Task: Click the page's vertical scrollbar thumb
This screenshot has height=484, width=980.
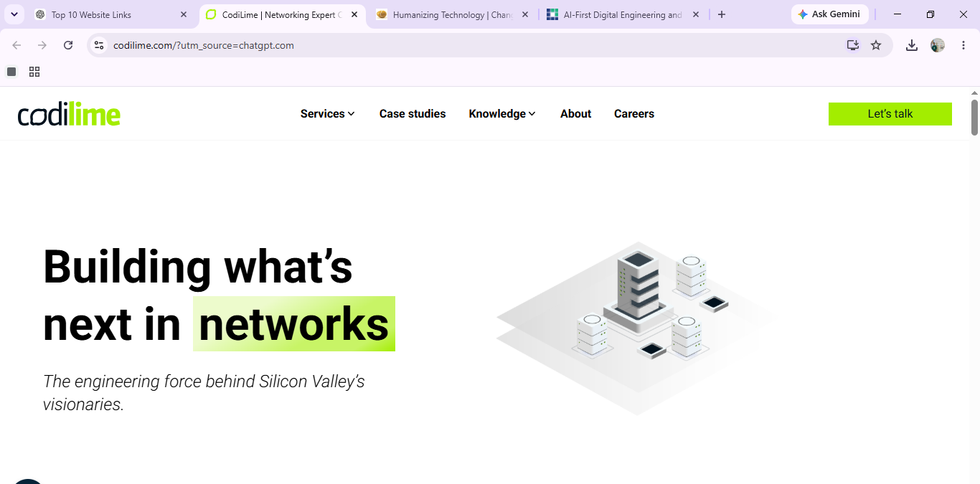Action: [x=975, y=117]
